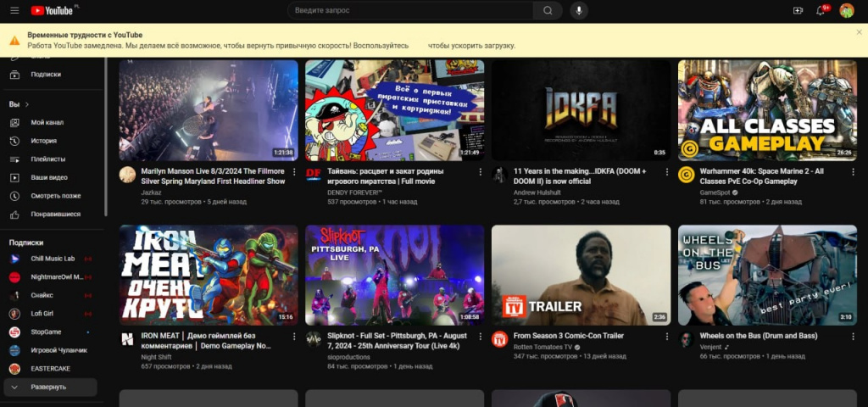Open the Create video icon
The width and height of the screenshot is (868, 407).
point(798,10)
